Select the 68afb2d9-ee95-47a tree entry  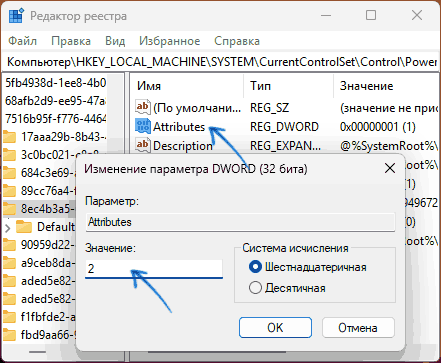coord(56,101)
